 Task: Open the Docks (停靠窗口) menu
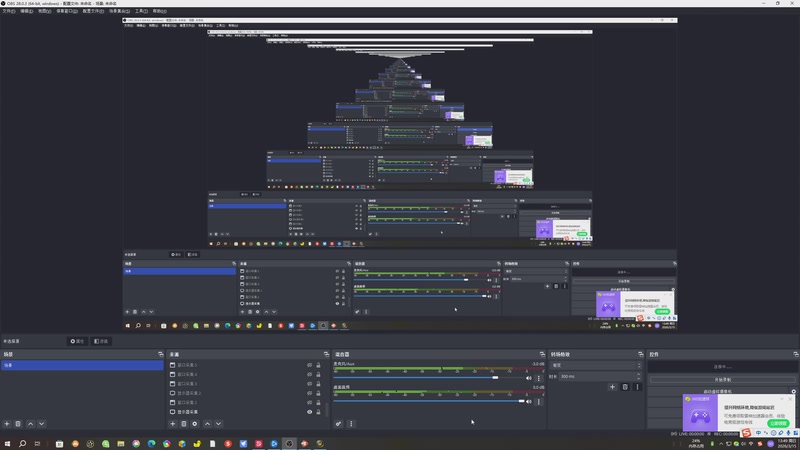point(67,11)
